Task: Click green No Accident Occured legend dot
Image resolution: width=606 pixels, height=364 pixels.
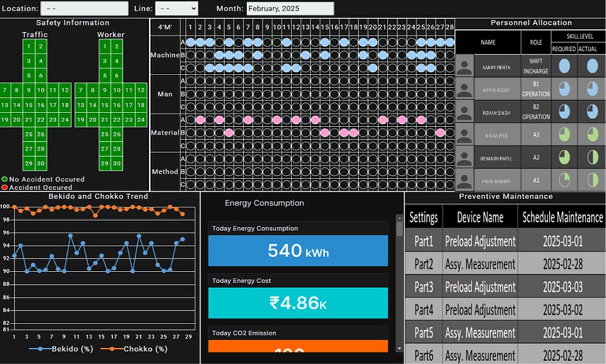Action: point(5,179)
